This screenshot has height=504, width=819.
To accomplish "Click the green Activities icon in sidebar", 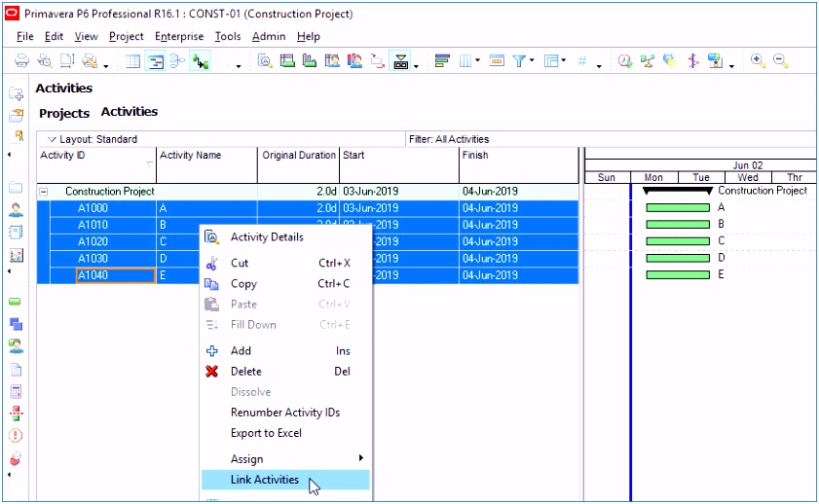I will [x=16, y=302].
